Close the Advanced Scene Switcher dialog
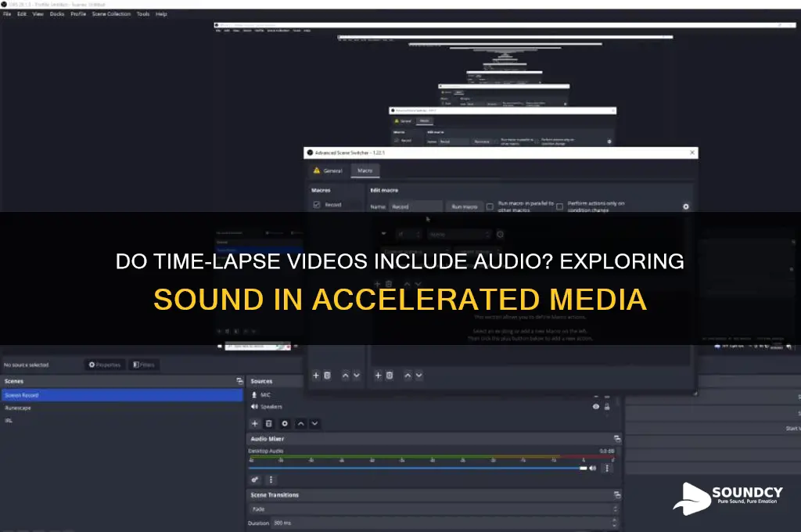Screen dimensions: 801x532 click(692, 153)
